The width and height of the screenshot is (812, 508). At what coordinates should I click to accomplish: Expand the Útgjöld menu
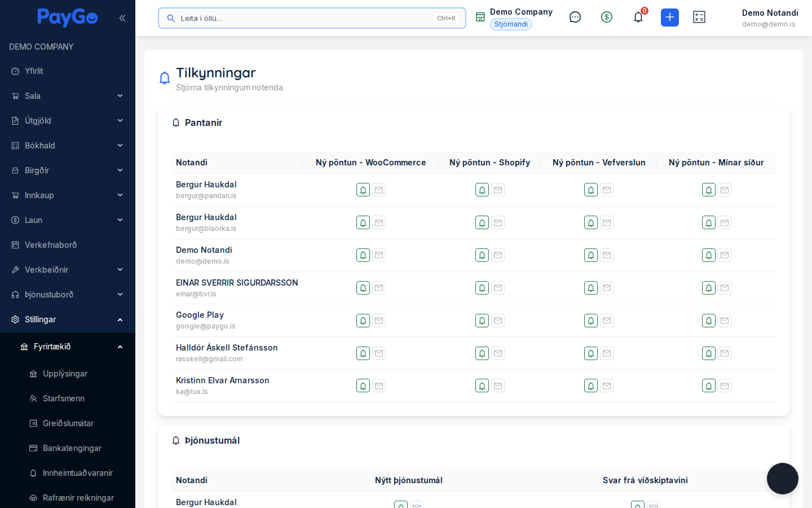coord(68,121)
